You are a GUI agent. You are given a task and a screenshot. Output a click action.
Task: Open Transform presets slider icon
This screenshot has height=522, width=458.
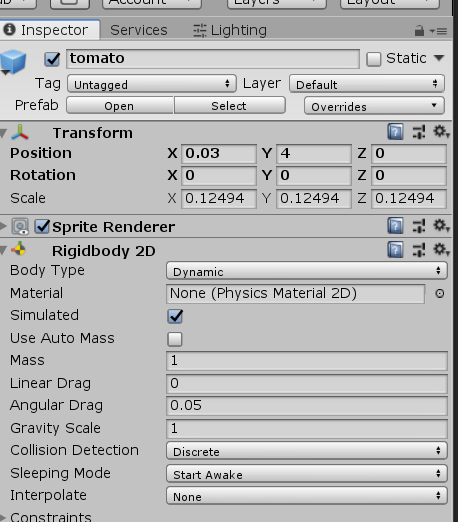419,132
